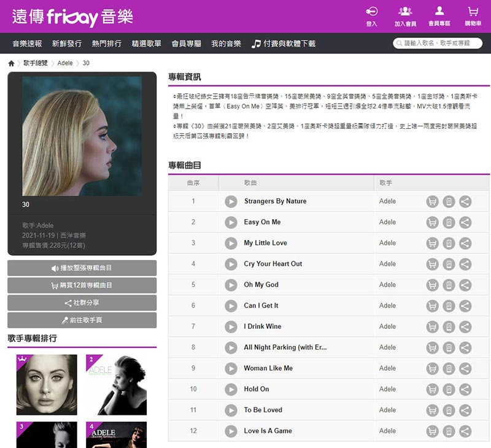Open 會員專區 member area icon
Image resolution: width=491 pixels, height=448 pixels.
click(x=439, y=17)
